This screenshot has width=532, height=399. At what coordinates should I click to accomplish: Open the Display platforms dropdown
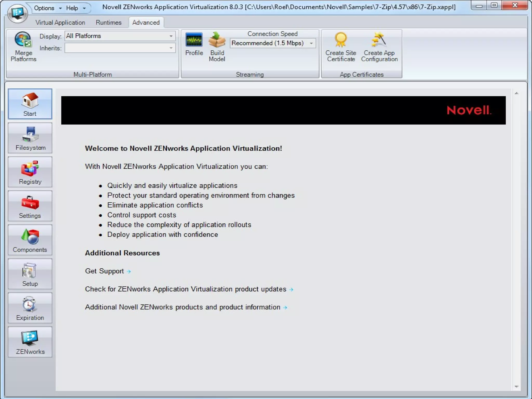[120, 36]
